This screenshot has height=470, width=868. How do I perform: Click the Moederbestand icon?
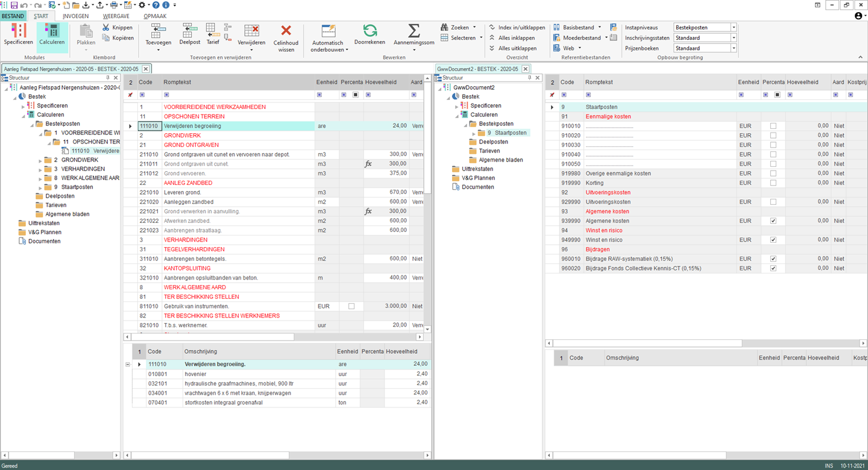click(x=556, y=37)
